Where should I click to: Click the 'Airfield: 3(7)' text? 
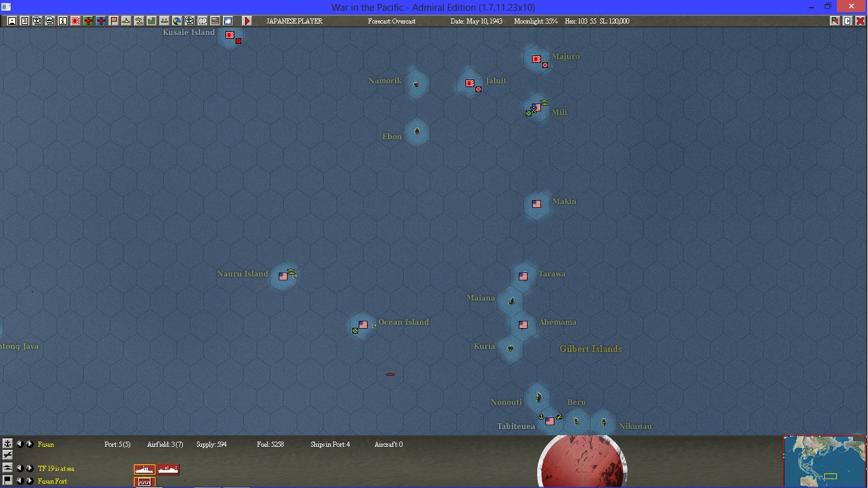click(x=165, y=444)
